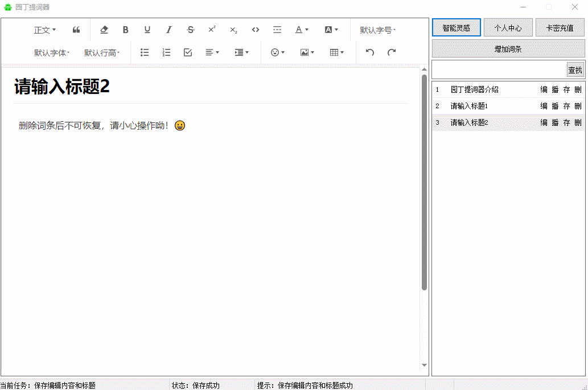This screenshot has width=588, height=390.
Task: Apply superscript formatting
Action: [212, 30]
